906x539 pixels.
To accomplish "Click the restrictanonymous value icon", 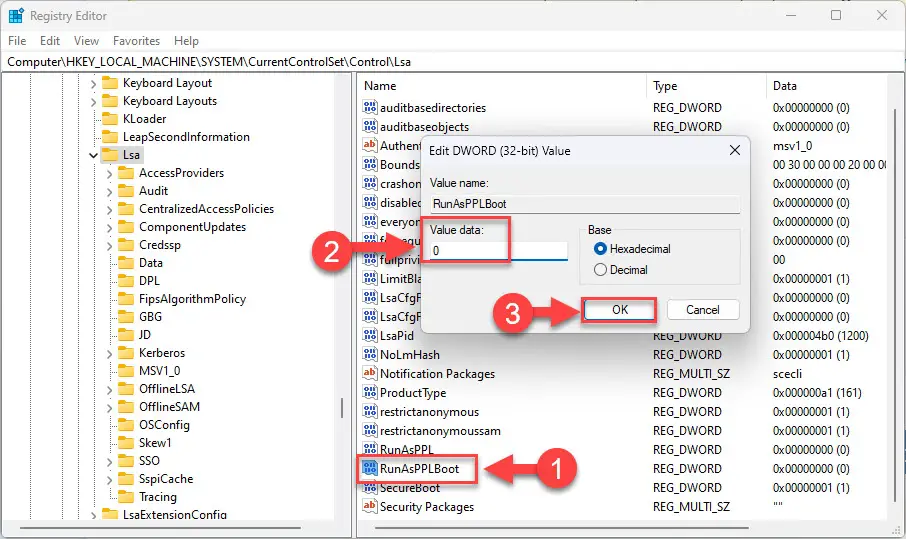I will 370,412.
